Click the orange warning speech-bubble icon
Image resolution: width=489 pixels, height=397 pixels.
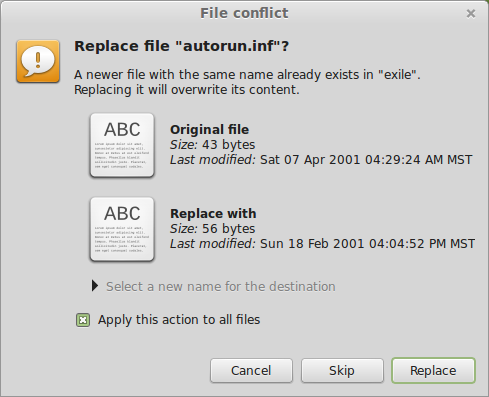pyautogui.click(x=38, y=61)
